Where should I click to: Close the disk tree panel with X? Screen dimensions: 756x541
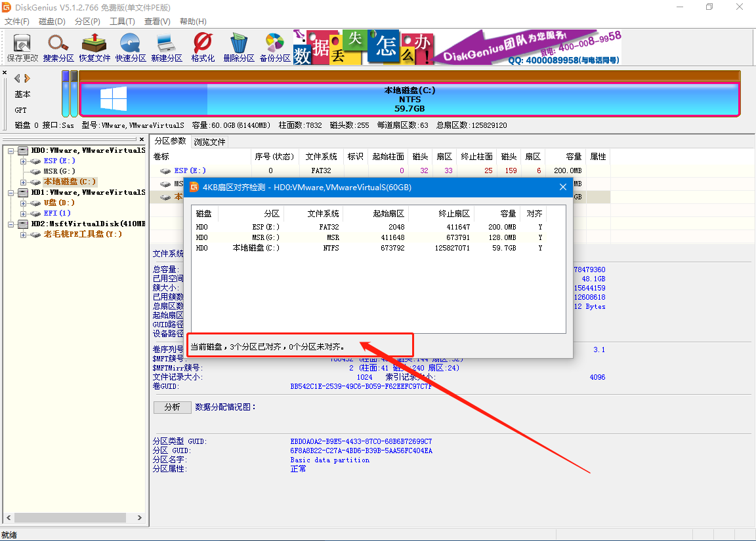coord(141,139)
